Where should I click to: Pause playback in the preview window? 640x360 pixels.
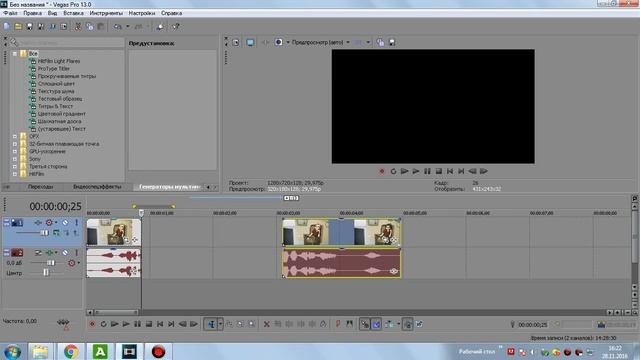pos(427,171)
